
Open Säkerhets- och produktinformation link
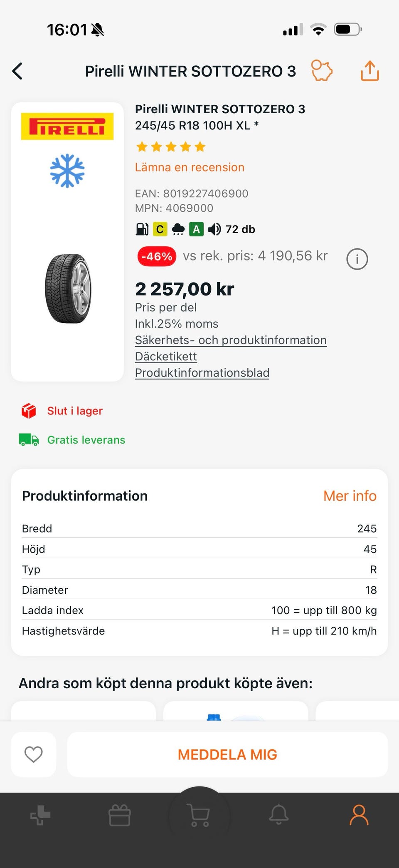coord(231,340)
